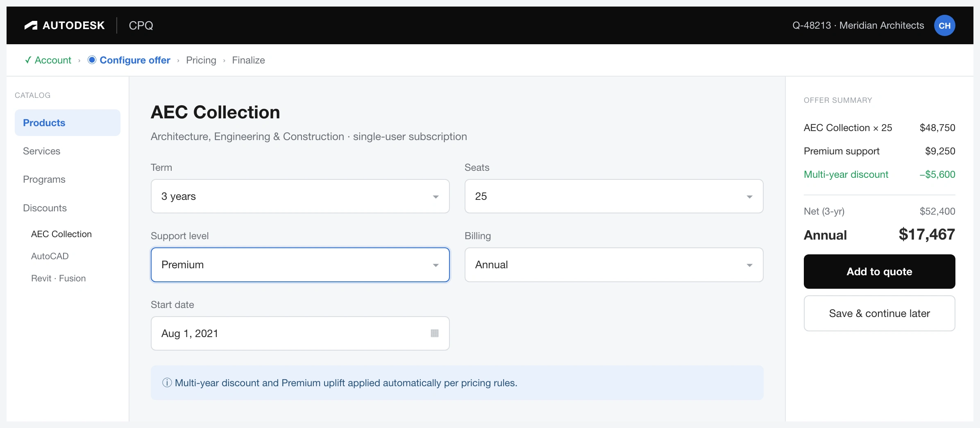Select AutoCAD in the sidebar list

(x=50, y=256)
